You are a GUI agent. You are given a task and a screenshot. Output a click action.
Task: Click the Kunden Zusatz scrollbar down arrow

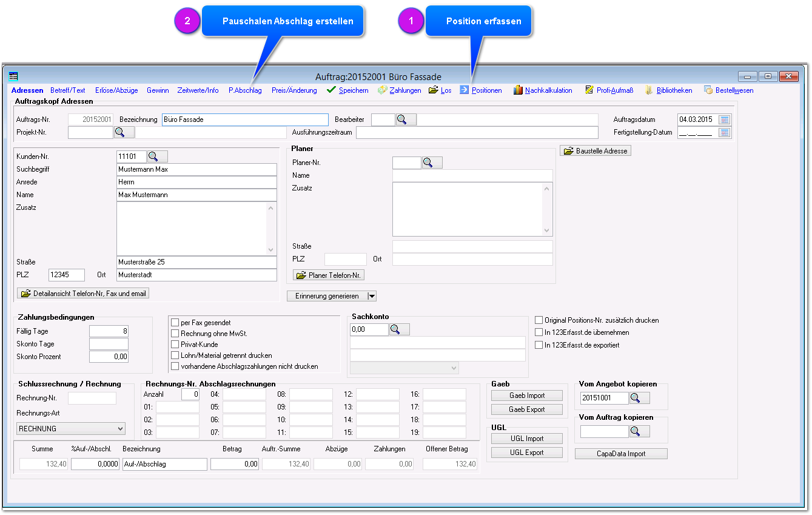(x=271, y=249)
